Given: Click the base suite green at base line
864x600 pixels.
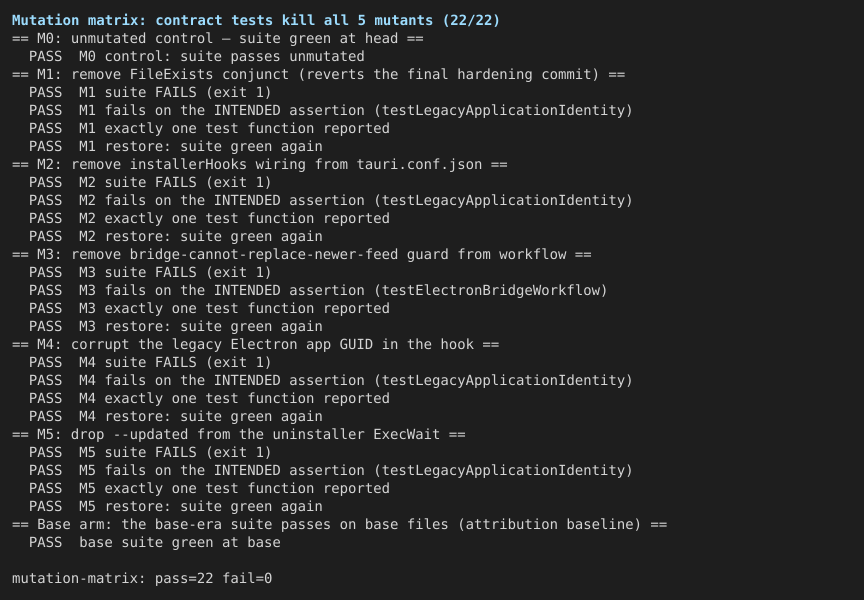Looking at the screenshot, I should coord(155,543).
